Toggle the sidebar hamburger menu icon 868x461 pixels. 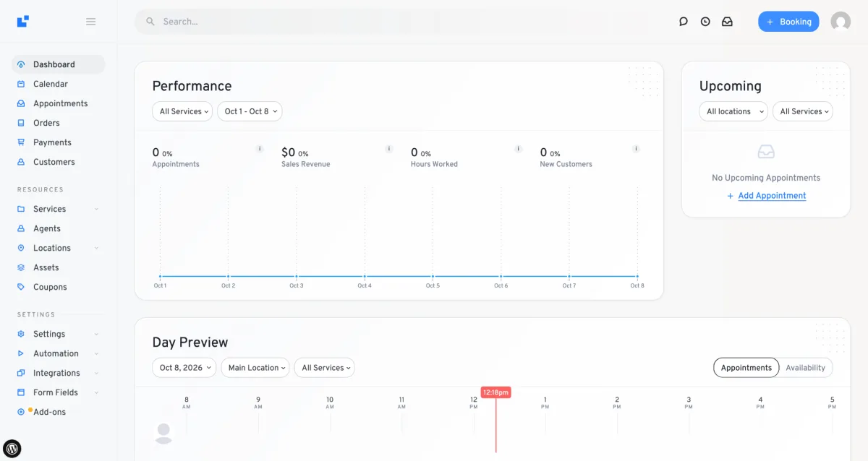[91, 22]
